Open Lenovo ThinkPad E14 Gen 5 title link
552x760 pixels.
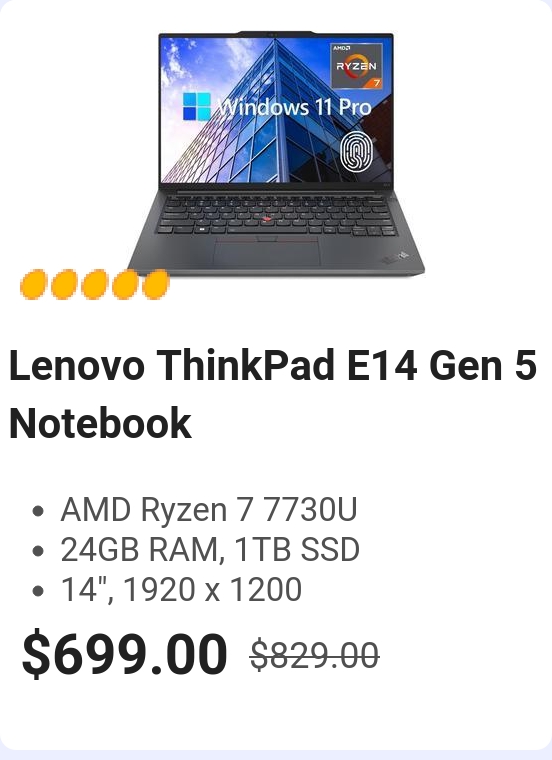coord(273,365)
